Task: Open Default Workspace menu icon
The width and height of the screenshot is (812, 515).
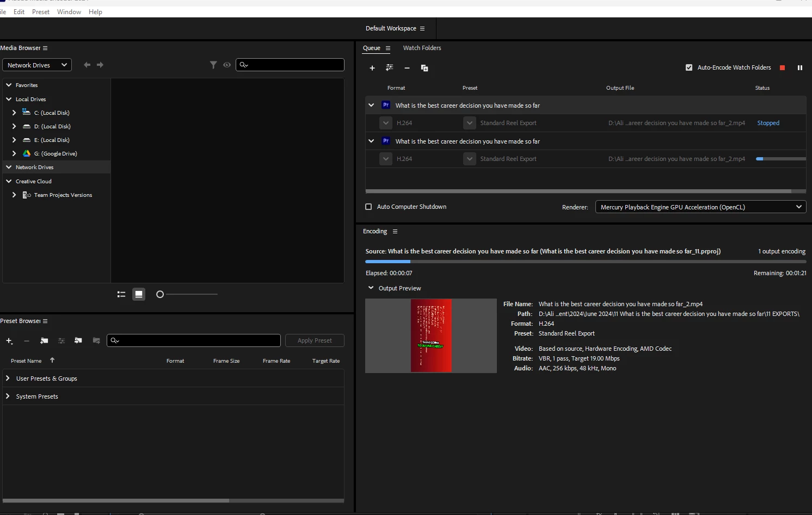Action: [422, 28]
